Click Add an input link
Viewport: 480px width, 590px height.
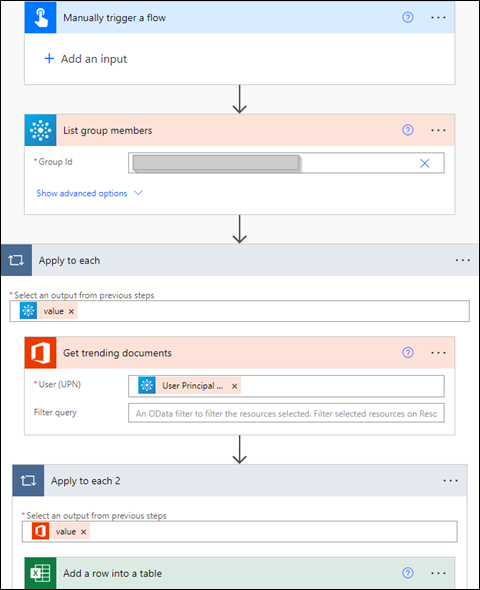[86, 59]
